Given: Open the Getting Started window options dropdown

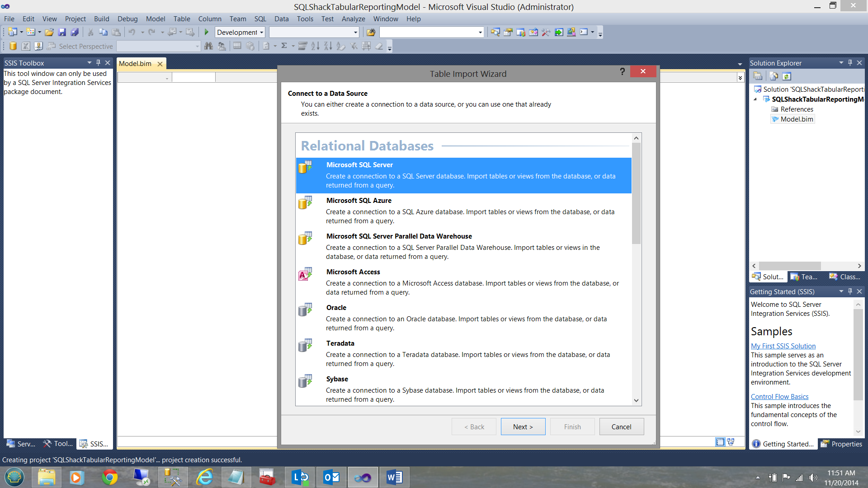Looking at the screenshot, I should point(841,291).
